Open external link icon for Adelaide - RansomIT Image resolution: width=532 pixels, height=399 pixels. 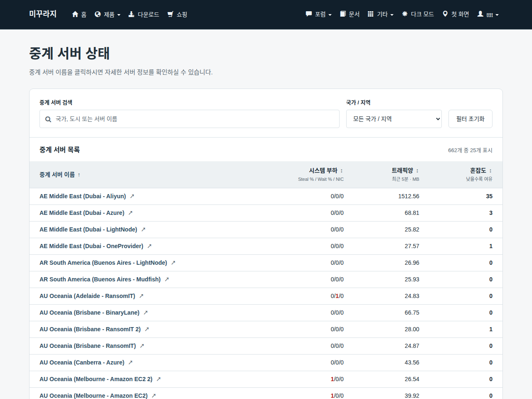(x=141, y=296)
